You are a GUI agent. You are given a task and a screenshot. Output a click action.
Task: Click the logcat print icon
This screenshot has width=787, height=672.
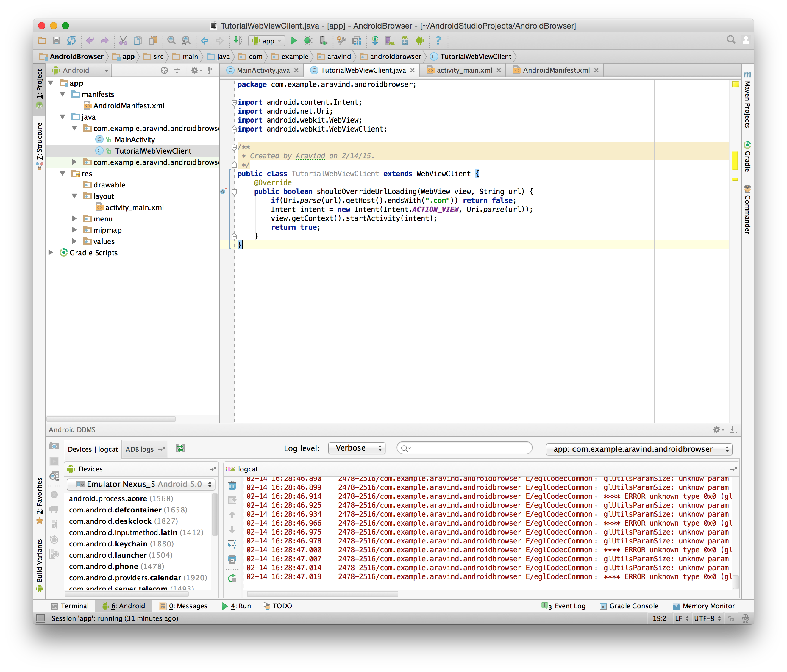pos(232,559)
